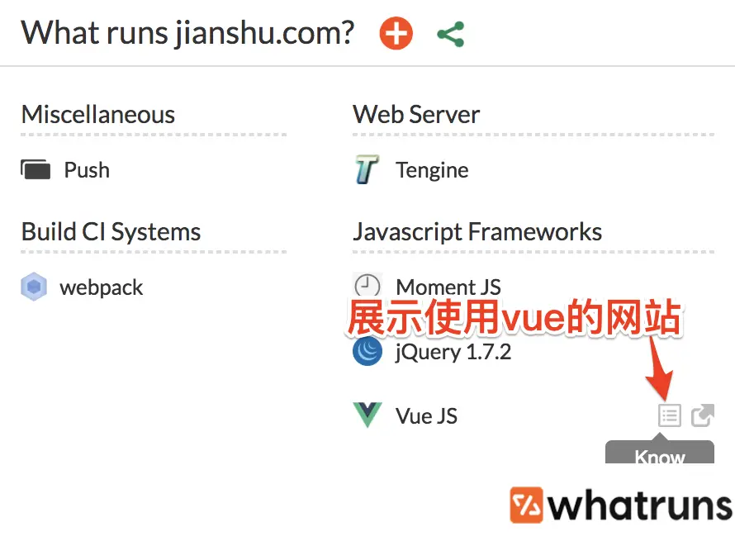Open Vue JS external link icon
Screen dimensions: 735x560
tap(703, 415)
